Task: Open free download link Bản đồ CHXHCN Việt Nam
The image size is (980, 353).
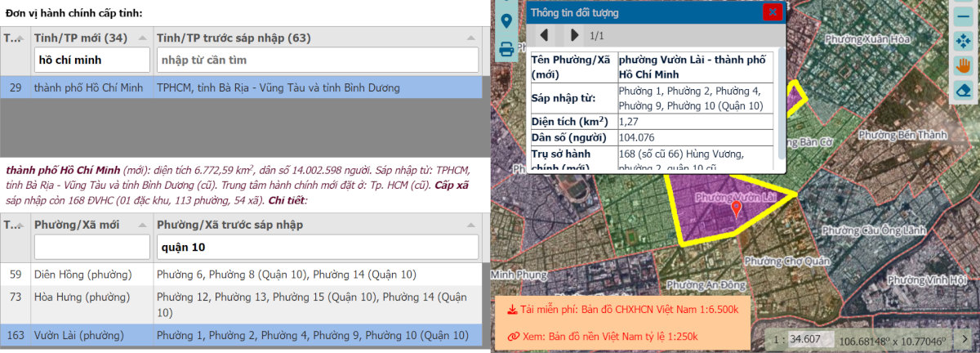Action: point(621,310)
